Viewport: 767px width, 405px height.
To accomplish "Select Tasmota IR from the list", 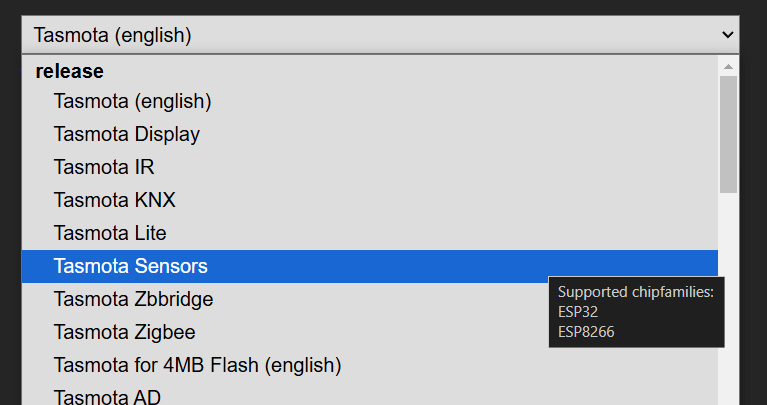I will pos(104,167).
